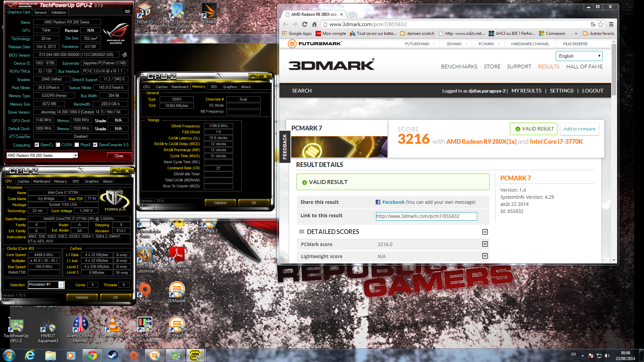Launch PCMark 7 desktop shortcut
The width and height of the screenshot is (644, 362).
point(209,227)
